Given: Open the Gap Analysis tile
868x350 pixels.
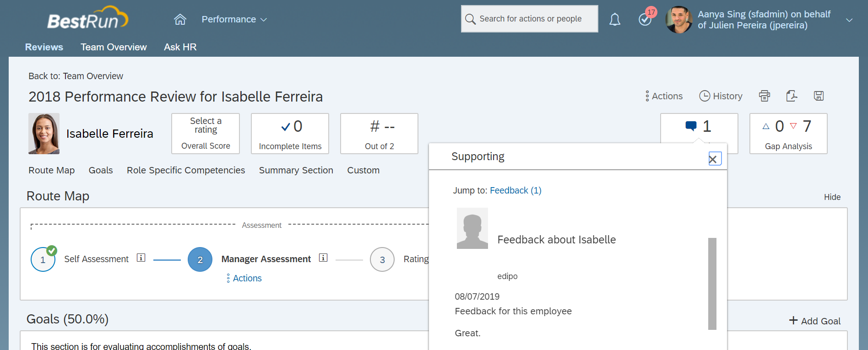Looking at the screenshot, I should coord(788,134).
